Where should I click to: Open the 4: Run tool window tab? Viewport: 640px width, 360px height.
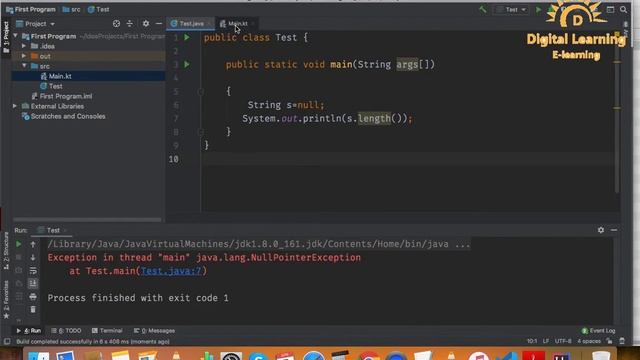tap(29, 331)
